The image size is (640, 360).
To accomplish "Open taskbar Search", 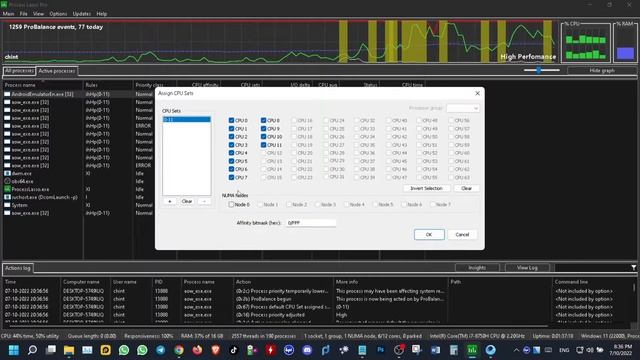I will click(32, 350).
